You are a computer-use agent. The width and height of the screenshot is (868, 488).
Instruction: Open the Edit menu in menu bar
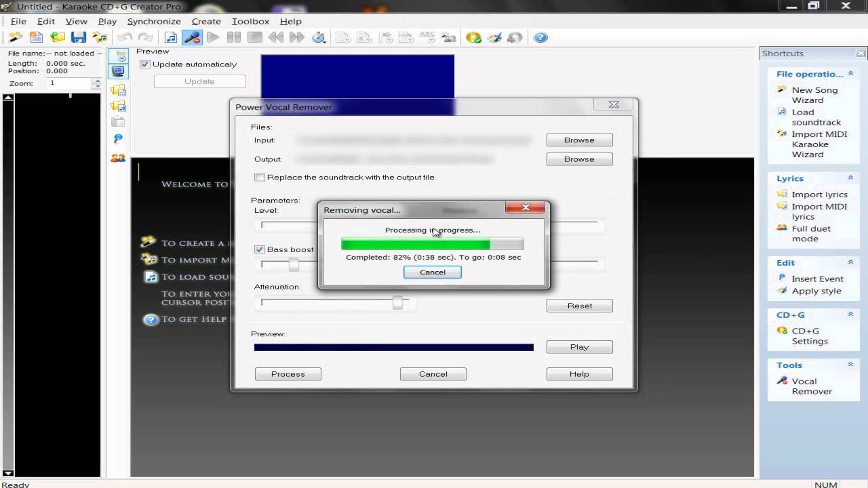[x=45, y=22]
